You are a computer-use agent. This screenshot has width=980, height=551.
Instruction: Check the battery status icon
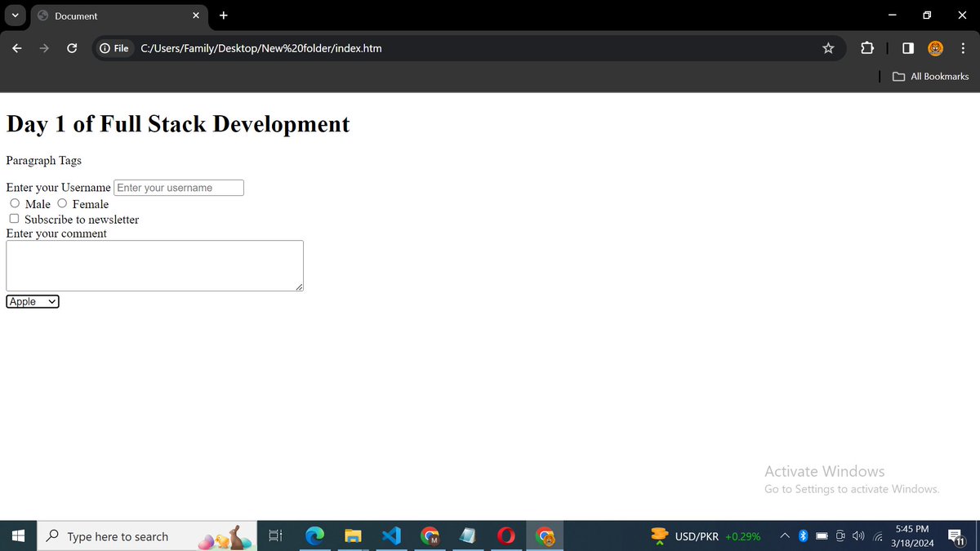click(x=822, y=536)
